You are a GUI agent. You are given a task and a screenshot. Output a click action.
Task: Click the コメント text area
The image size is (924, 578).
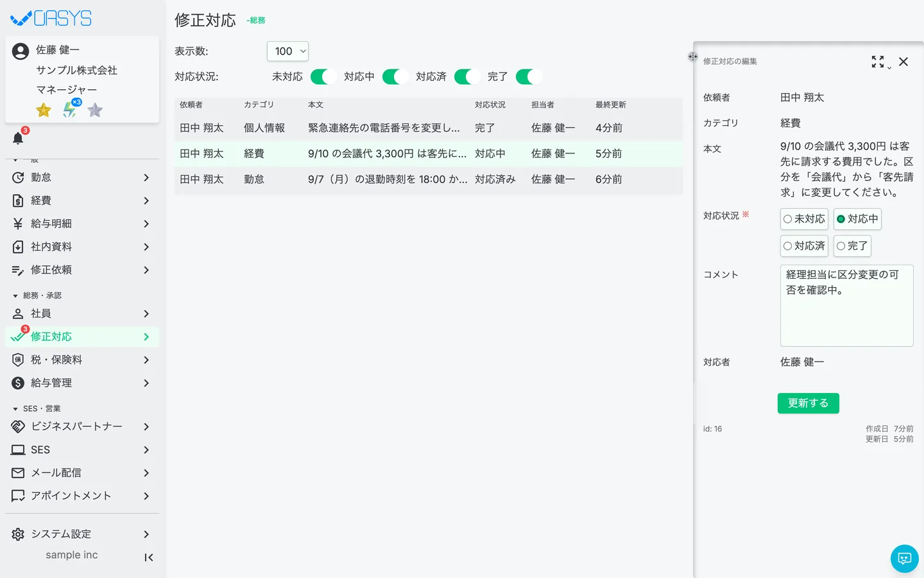coord(847,306)
